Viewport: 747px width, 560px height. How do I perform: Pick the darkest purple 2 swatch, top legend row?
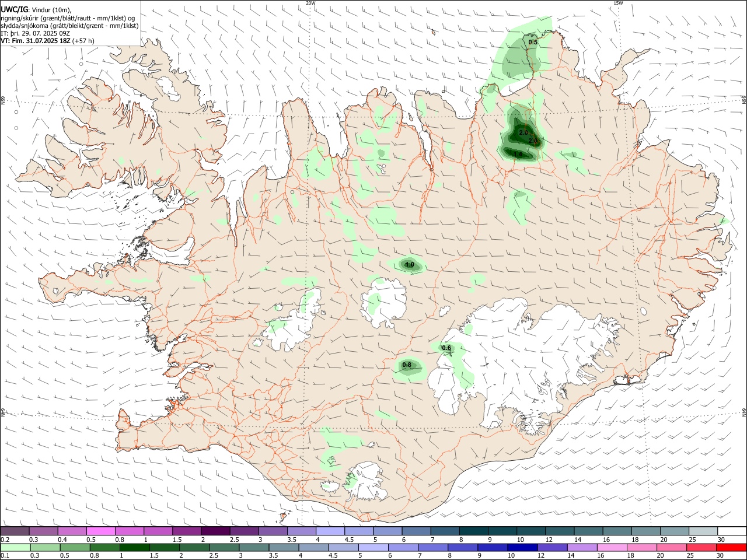tap(216, 531)
